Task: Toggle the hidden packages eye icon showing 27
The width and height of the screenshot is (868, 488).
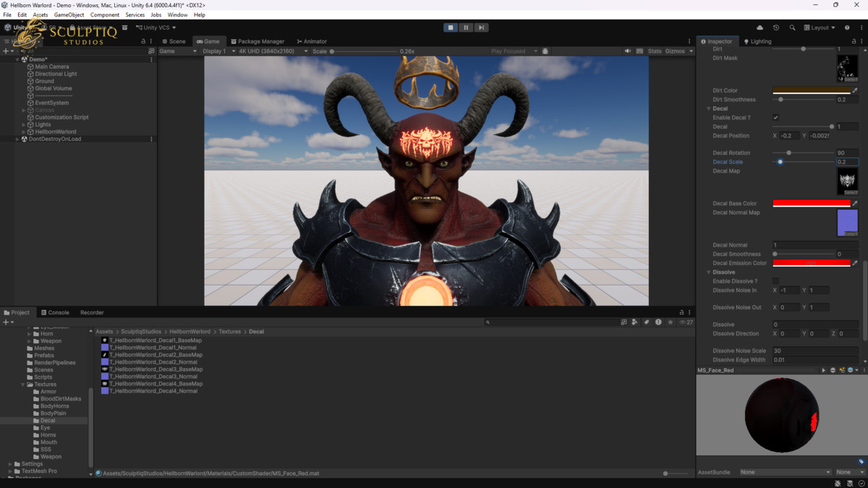Action: click(x=686, y=322)
